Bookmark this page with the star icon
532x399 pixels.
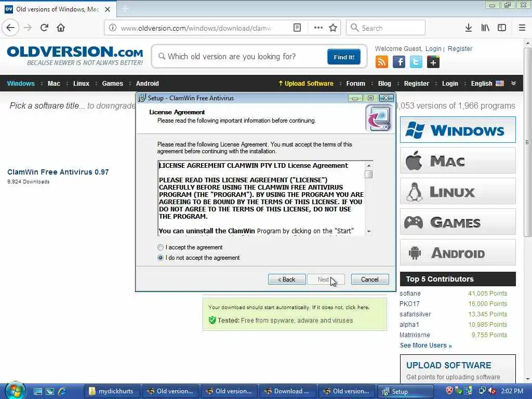(333, 28)
